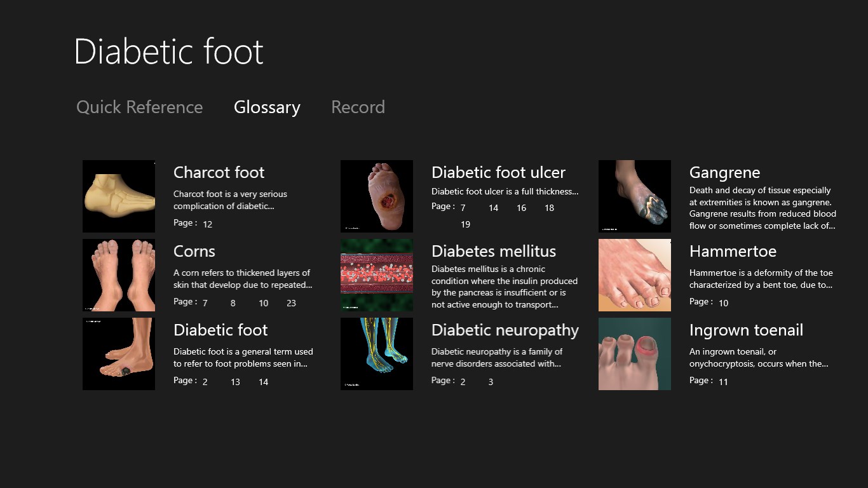
Task: Select the Hammertoe thumbnail image
Action: pos(635,275)
